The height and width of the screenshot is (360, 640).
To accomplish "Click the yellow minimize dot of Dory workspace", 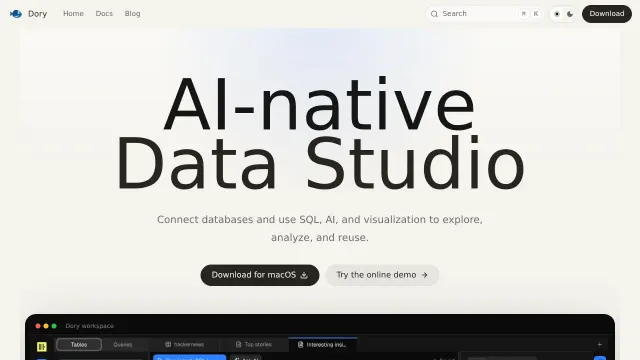I will [x=46, y=326].
